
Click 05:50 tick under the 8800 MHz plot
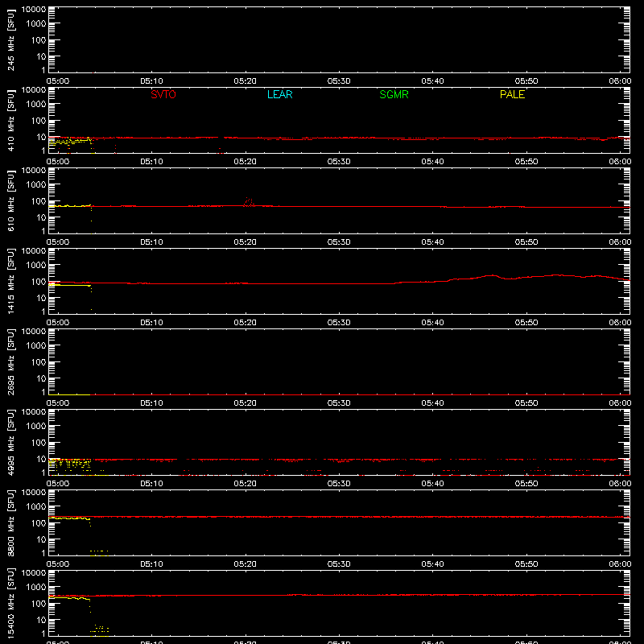[526, 564]
